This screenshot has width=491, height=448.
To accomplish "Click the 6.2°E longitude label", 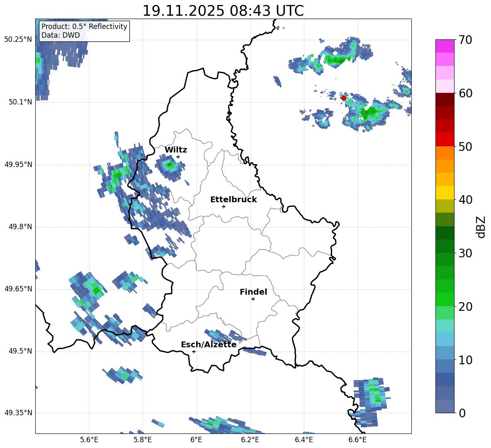I will [x=250, y=440].
